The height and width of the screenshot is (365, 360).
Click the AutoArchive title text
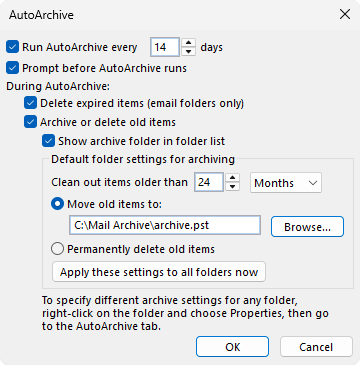point(41,15)
